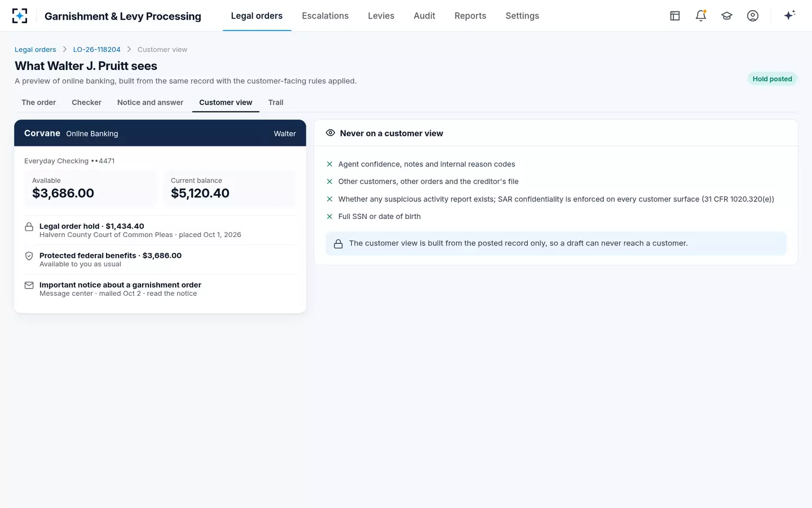Screen dimensions: 812x508
Task: Follow the Legal orders breadcrumb link
Action: click(36, 50)
